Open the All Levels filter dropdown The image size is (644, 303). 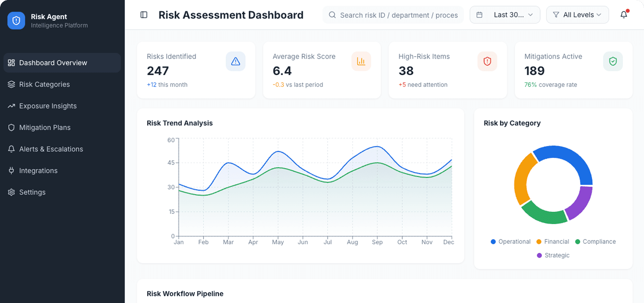coord(578,15)
